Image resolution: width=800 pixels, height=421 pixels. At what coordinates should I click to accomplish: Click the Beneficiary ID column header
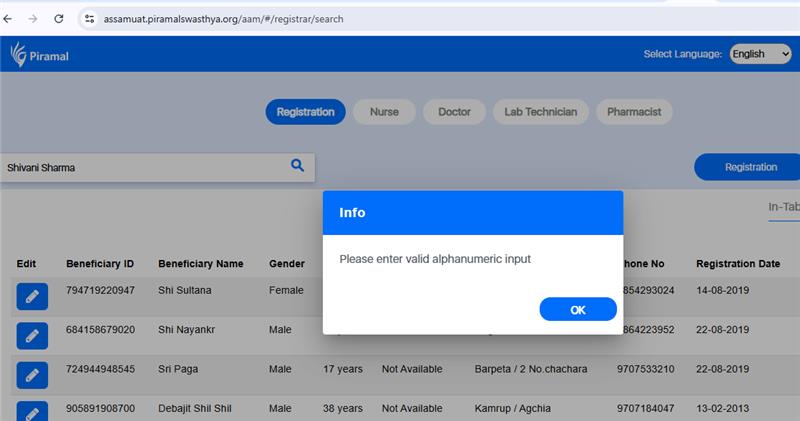click(x=100, y=264)
